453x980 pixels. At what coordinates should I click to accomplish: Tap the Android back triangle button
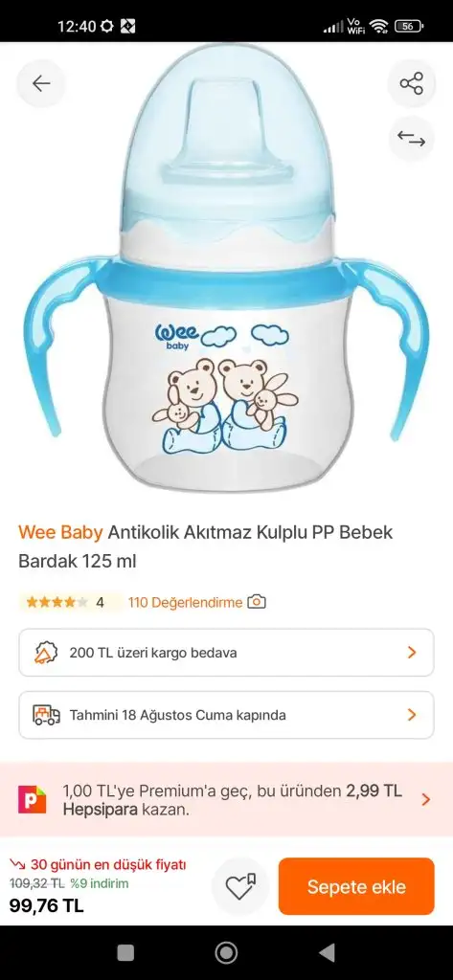[x=327, y=952]
